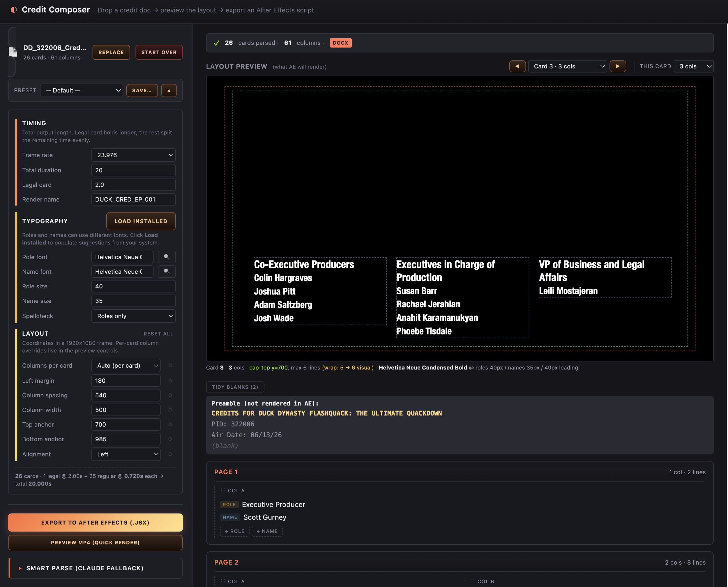Click the Save… preset button
This screenshot has width=728, height=587.
[142, 91]
